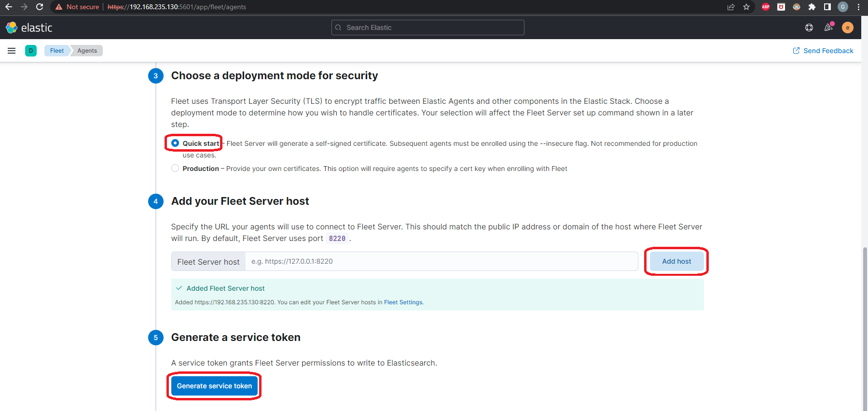868x411 pixels.
Task: Bookmark this page with star icon
Action: click(x=746, y=7)
